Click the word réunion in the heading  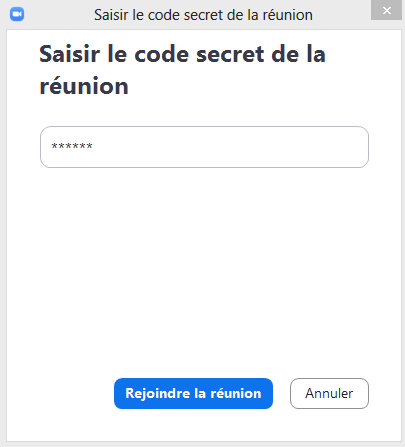click(84, 86)
